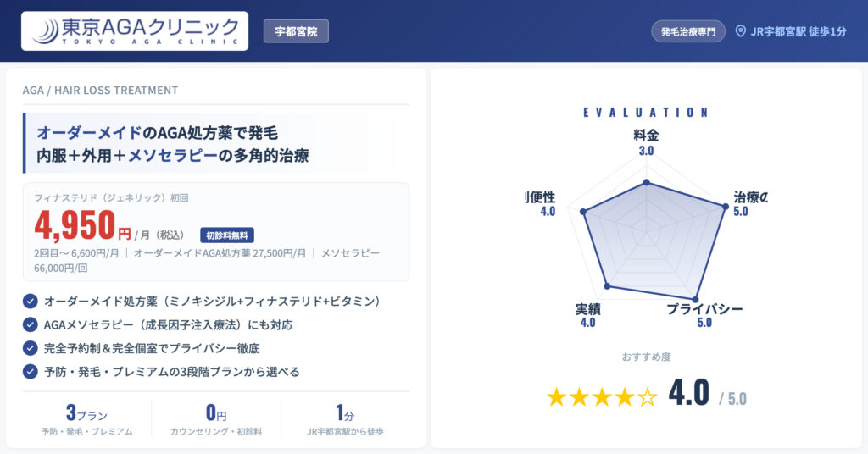Click checkmark icon beside 完全予約制＆完全個室

[x=31, y=347]
